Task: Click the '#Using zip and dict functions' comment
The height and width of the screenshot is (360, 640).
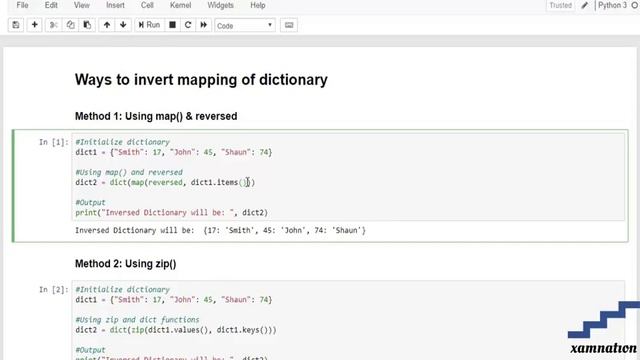Action: pos(138,320)
